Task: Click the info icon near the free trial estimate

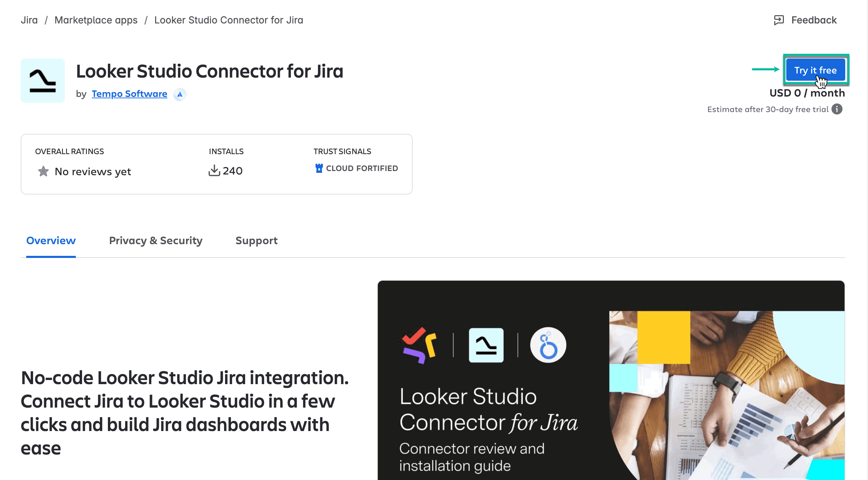Action: click(x=838, y=109)
